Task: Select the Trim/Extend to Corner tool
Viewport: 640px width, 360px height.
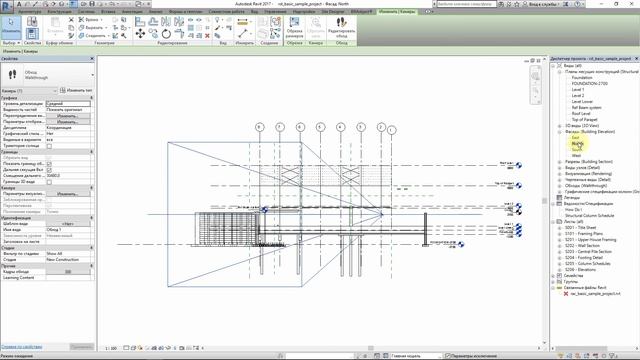Action: point(179,33)
